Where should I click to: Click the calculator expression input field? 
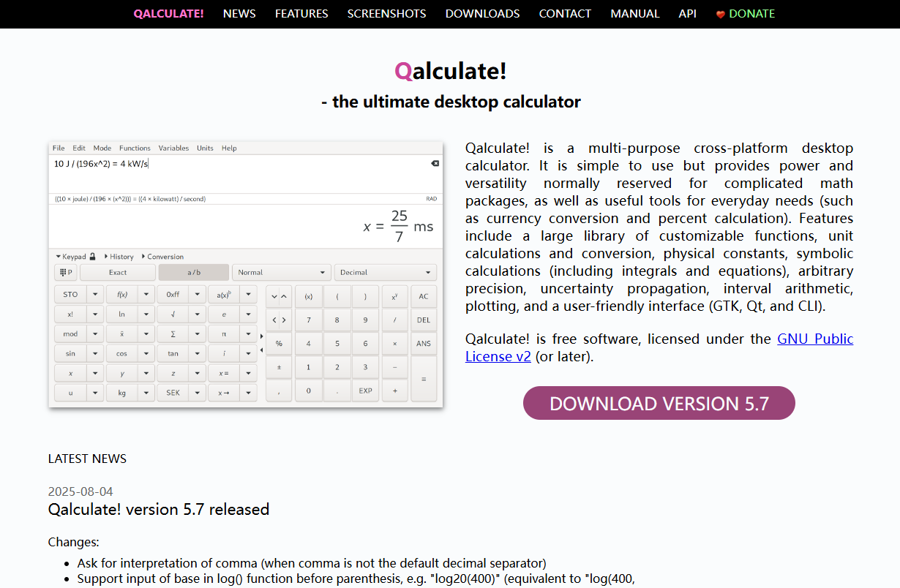click(x=246, y=174)
